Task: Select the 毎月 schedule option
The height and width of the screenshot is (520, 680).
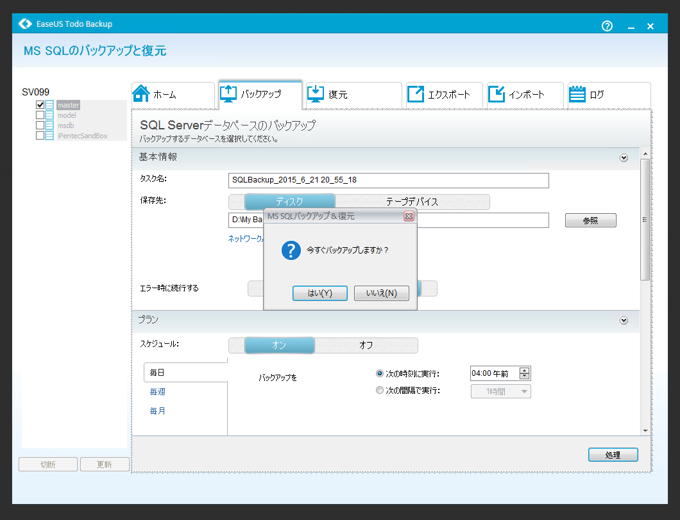Action: [157, 411]
